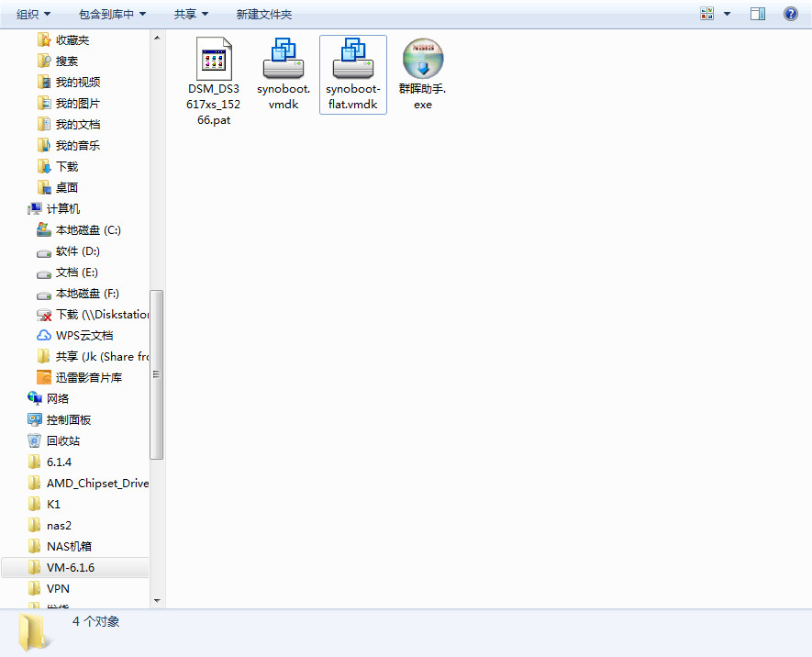Click the help question mark icon
The width and height of the screenshot is (812, 657).
790,14
